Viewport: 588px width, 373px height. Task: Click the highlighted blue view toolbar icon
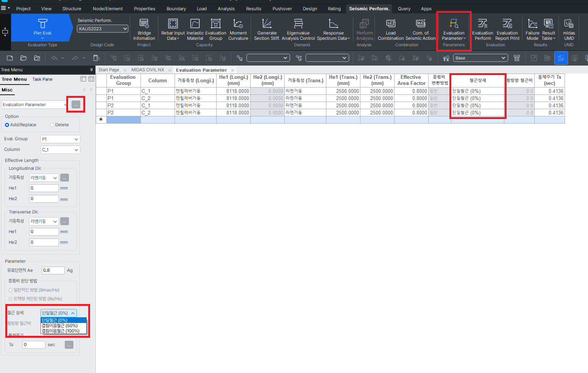coord(561,58)
